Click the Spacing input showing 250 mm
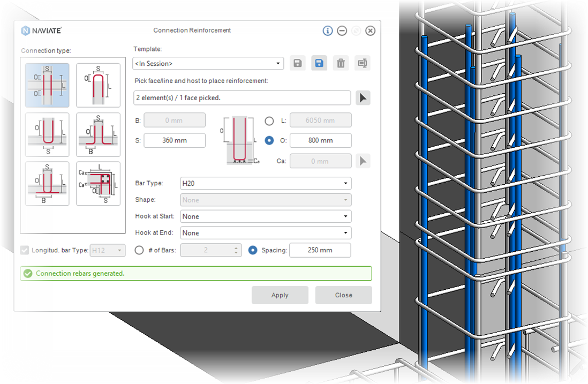 [x=320, y=250]
